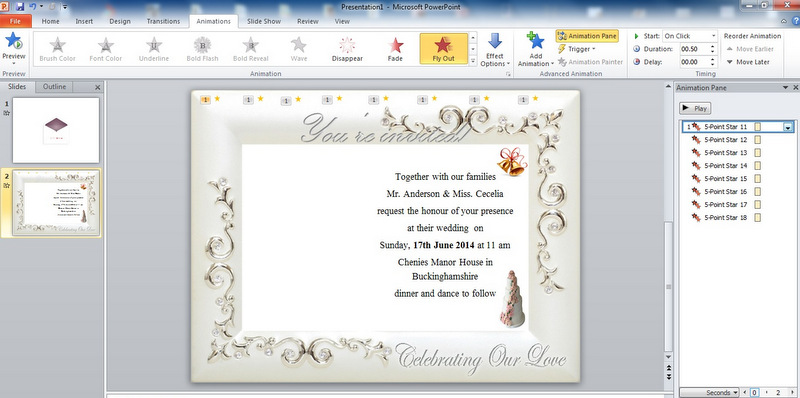This screenshot has height=398, width=800.
Task: Open Animation Pane options arrow
Action: [785, 88]
